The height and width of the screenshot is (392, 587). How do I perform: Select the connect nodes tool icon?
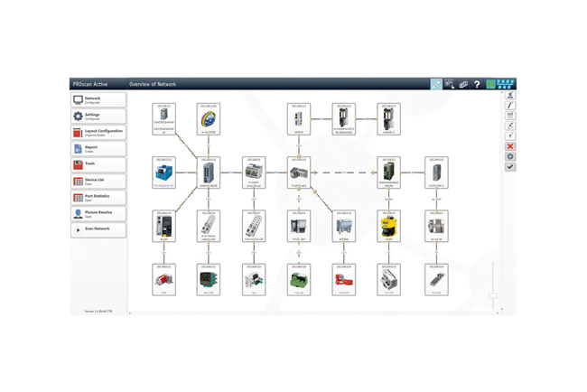pyautogui.click(x=510, y=126)
